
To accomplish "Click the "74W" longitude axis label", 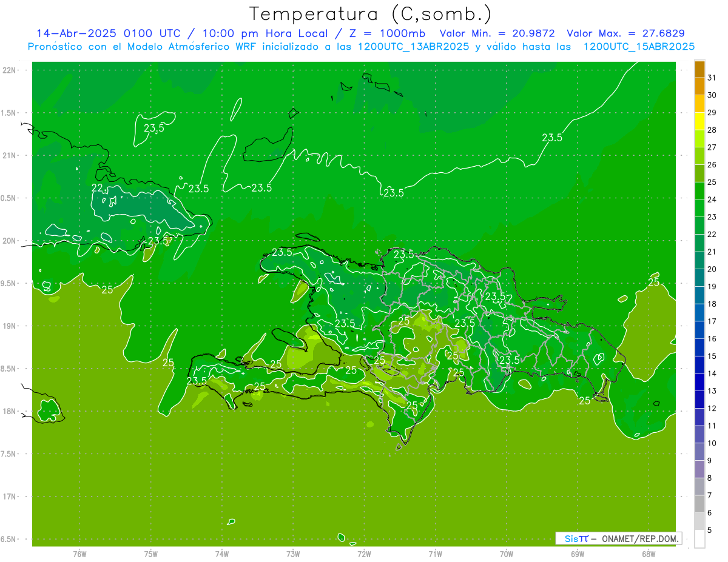I will pos(222,554).
